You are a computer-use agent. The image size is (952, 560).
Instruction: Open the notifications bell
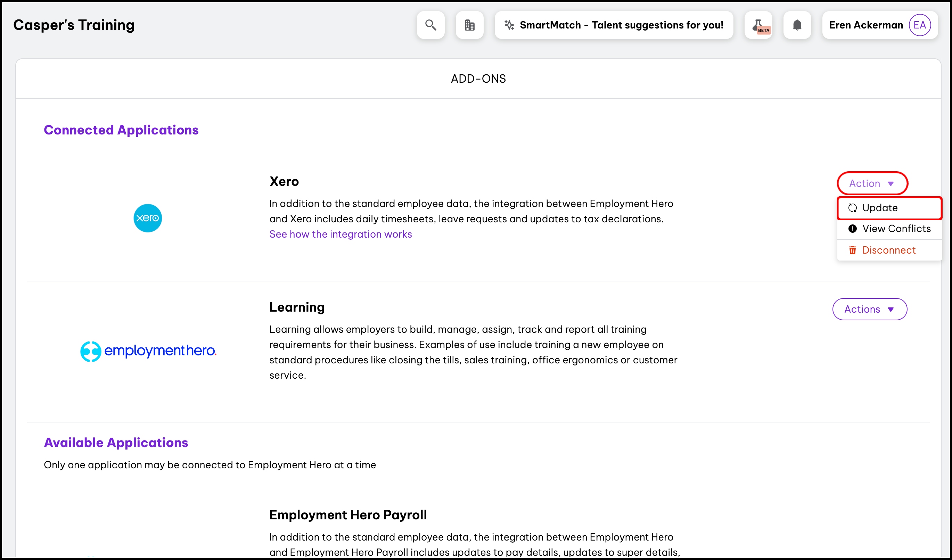[797, 25]
